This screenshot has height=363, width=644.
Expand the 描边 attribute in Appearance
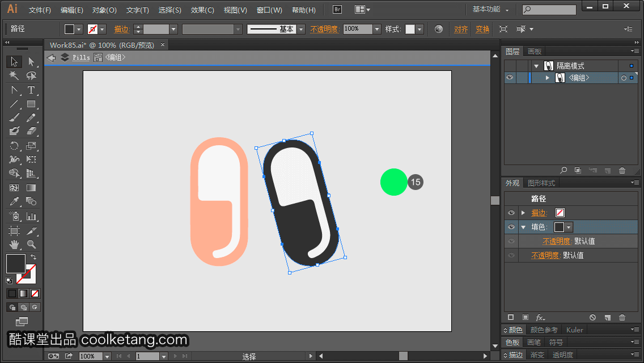(523, 213)
